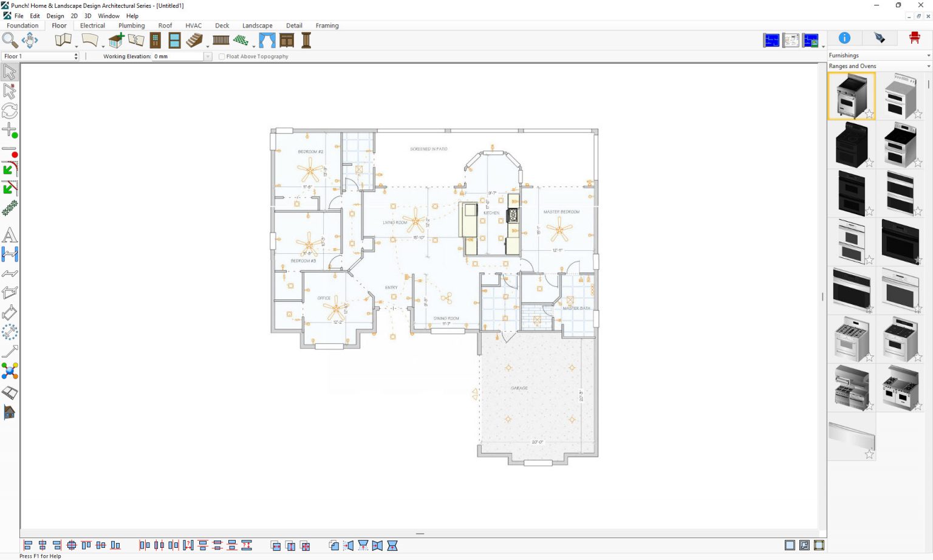
Task: Enable Float Above Topography
Action: tap(222, 56)
